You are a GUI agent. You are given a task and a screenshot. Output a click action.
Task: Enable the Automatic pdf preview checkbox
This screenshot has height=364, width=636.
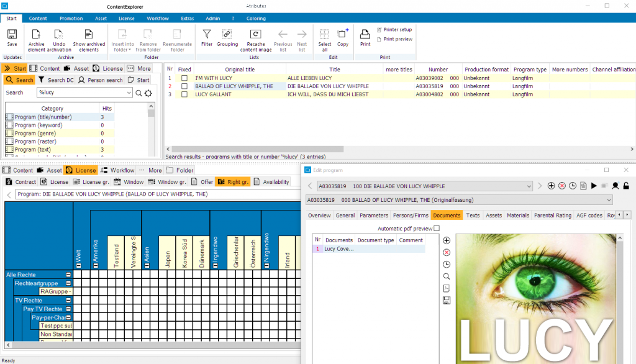tap(437, 229)
